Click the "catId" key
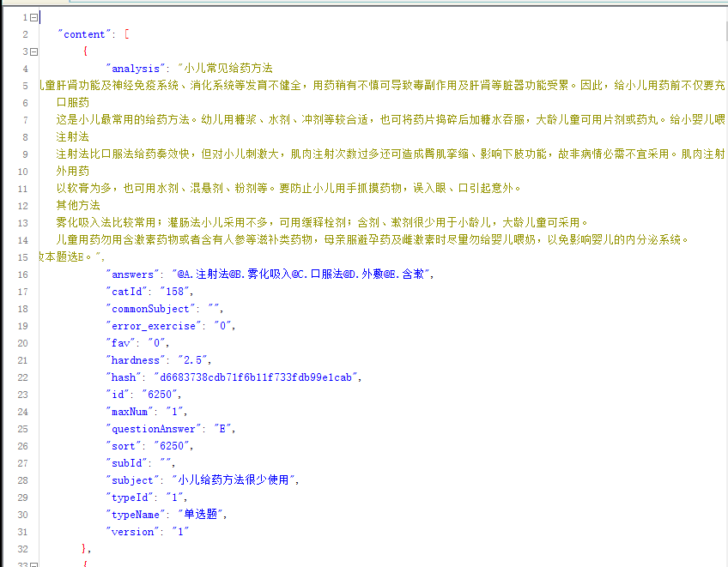This screenshot has width=728, height=567. [127, 292]
